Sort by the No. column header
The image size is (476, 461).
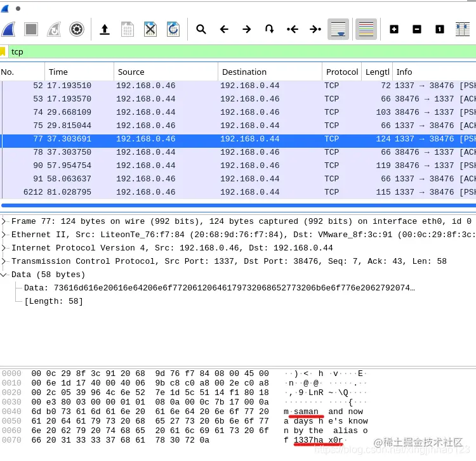tap(22, 72)
